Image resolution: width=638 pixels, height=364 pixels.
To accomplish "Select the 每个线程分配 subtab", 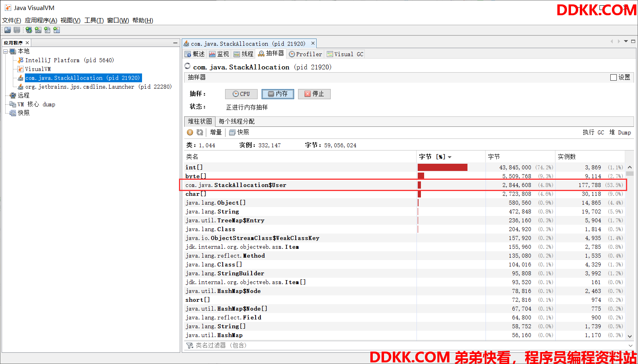I will pyautogui.click(x=237, y=121).
